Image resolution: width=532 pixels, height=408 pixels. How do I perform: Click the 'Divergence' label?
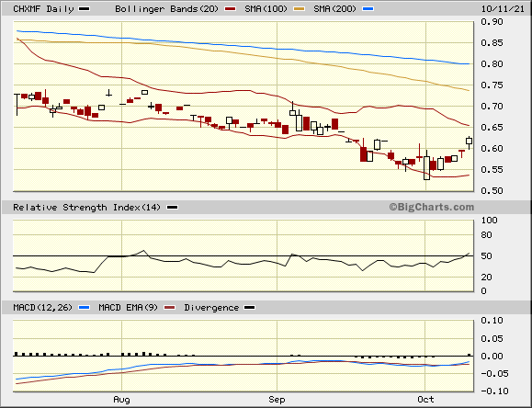pyautogui.click(x=211, y=308)
